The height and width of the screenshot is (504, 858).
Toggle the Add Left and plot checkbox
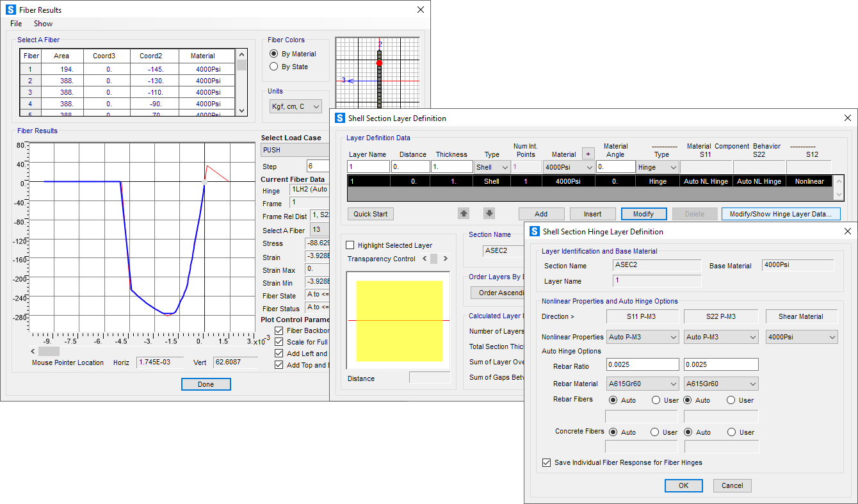[279, 354]
